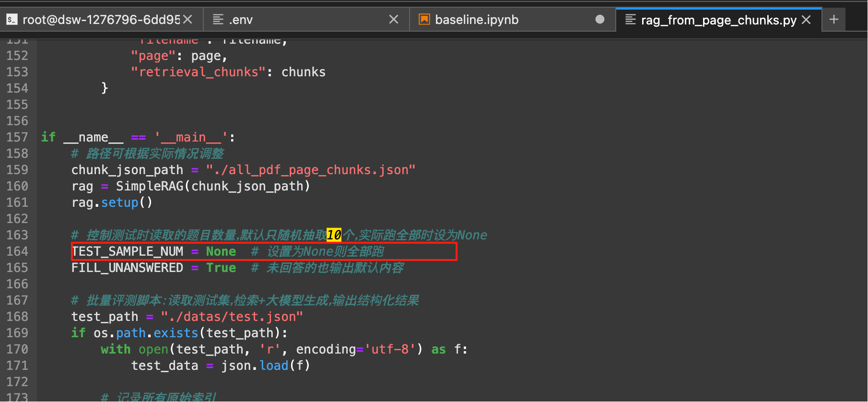The image size is (868, 402).
Task: Place cursor on TEST_SAMPLE_NUM variable
Action: tap(127, 251)
